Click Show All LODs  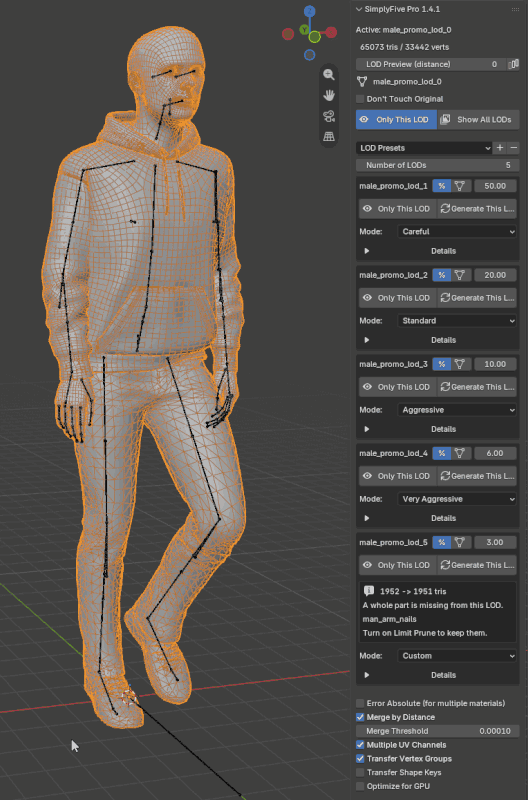click(x=479, y=119)
